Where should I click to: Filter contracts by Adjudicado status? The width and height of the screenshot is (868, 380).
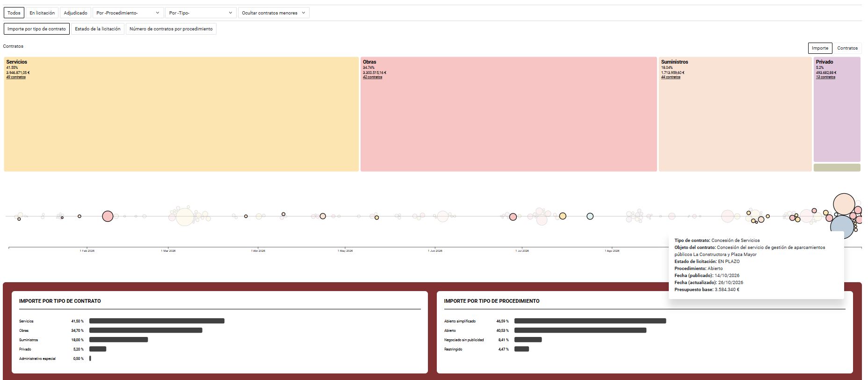[x=75, y=13]
